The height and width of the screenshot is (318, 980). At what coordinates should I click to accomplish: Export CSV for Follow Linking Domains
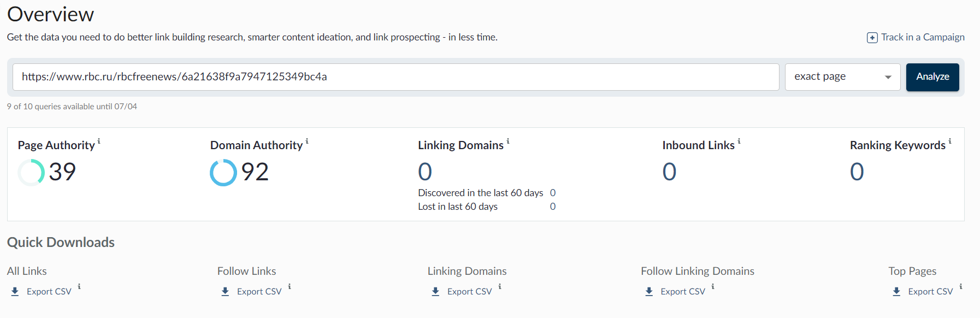pyautogui.click(x=683, y=292)
